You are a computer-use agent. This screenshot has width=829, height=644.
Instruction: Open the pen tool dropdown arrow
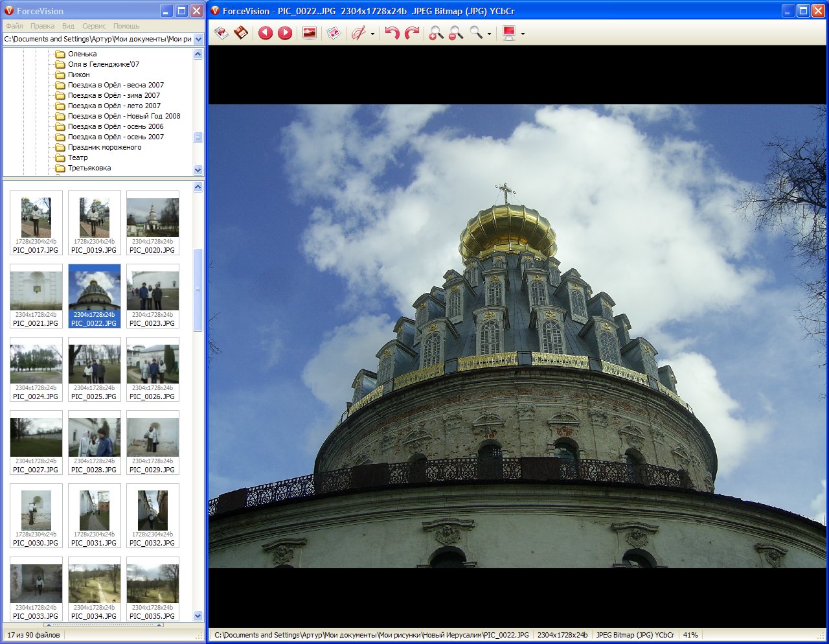372,34
